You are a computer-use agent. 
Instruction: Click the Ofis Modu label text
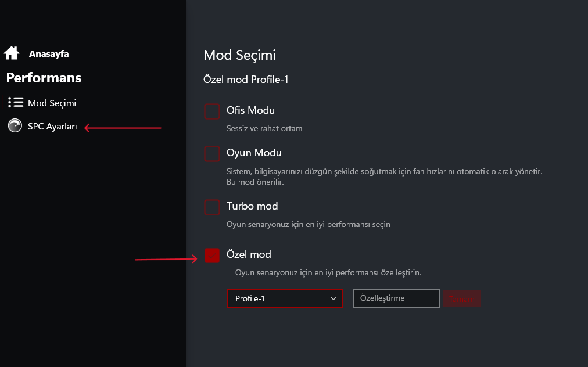(250, 110)
